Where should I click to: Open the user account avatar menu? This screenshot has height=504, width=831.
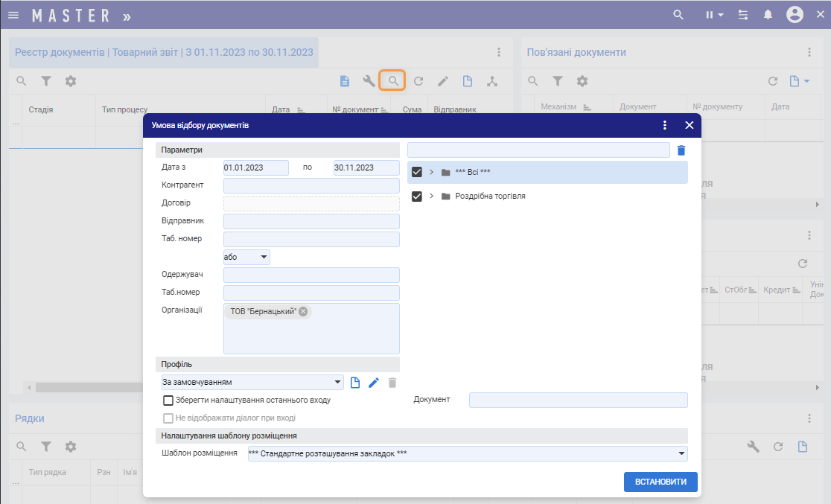pos(795,15)
